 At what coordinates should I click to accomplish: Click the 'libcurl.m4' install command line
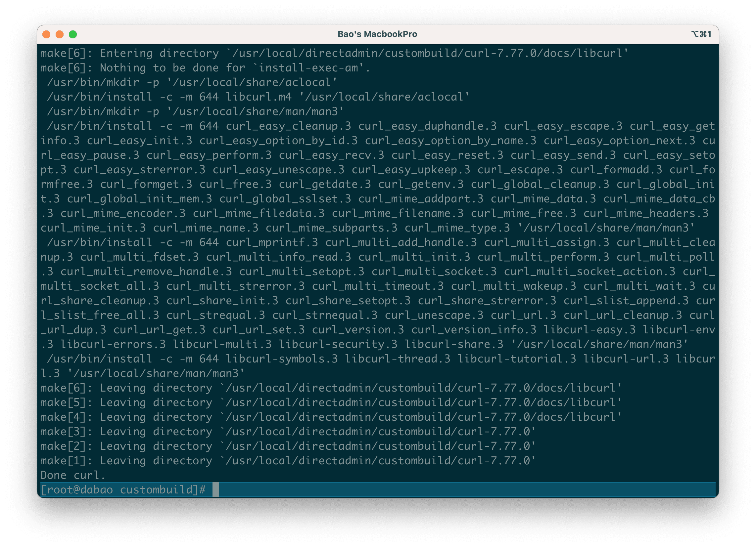258,97
